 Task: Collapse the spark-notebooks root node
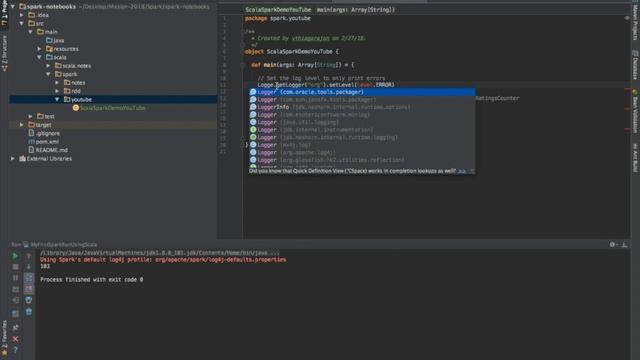tap(13, 7)
